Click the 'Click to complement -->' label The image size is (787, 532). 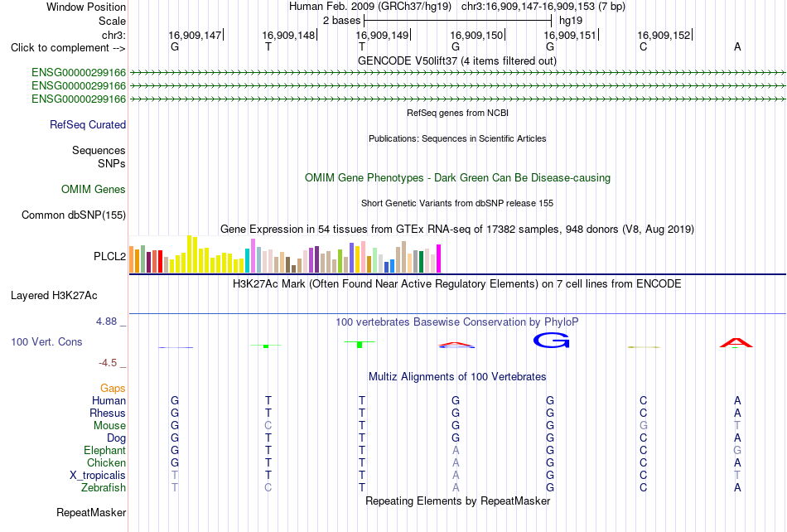(68, 48)
